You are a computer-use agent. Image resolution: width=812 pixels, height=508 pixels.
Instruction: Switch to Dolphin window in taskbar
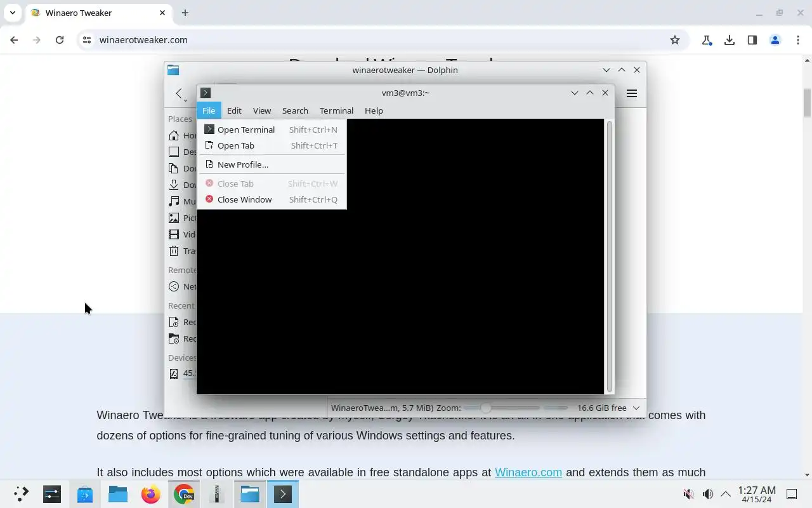click(x=250, y=494)
